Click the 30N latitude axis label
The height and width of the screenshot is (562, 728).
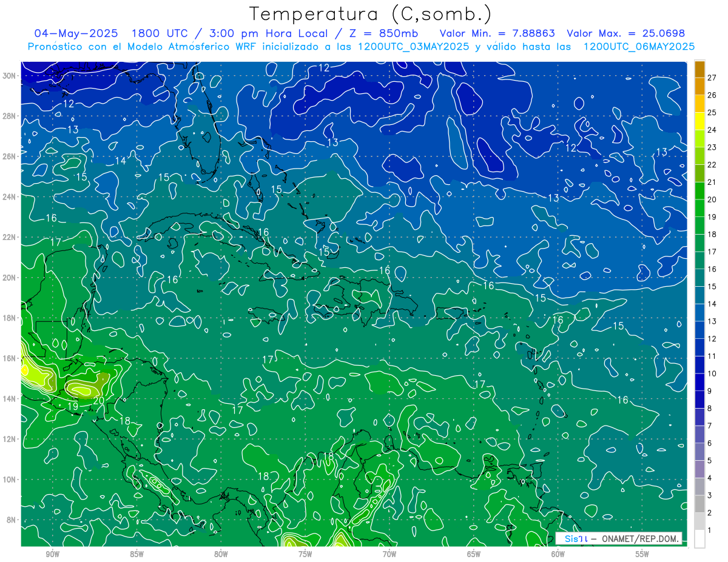pyautogui.click(x=10, y=75)
